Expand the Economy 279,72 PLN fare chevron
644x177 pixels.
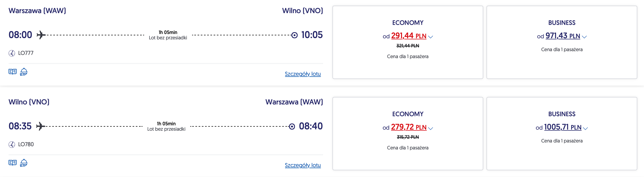[x=430, y=129]
